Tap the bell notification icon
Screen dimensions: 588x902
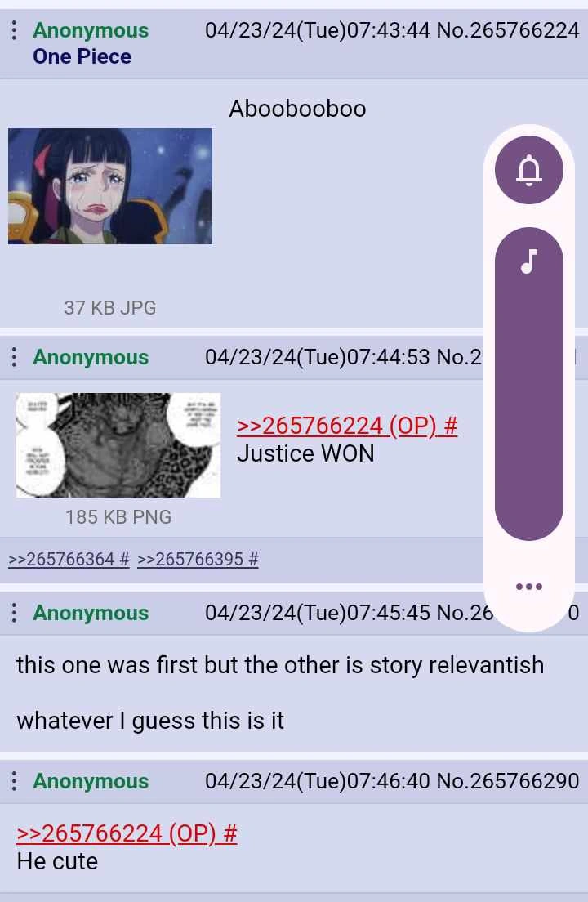click(529, 170)
